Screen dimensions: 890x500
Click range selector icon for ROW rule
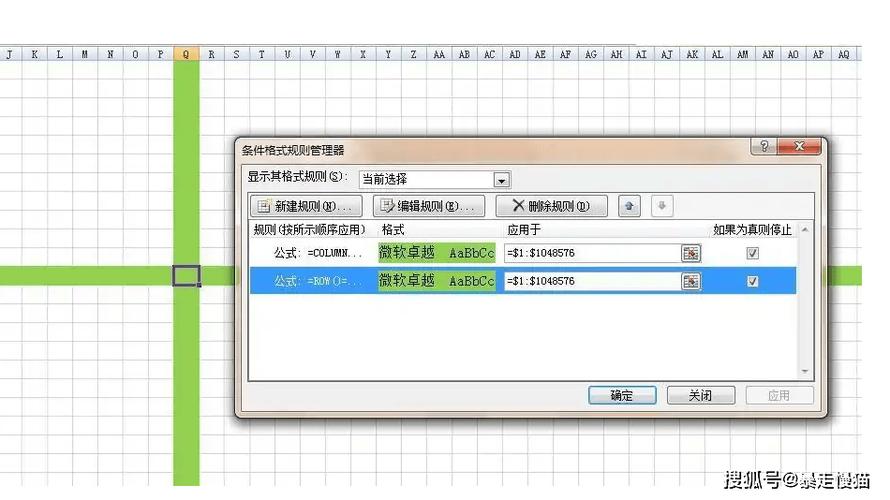[691, 281]
